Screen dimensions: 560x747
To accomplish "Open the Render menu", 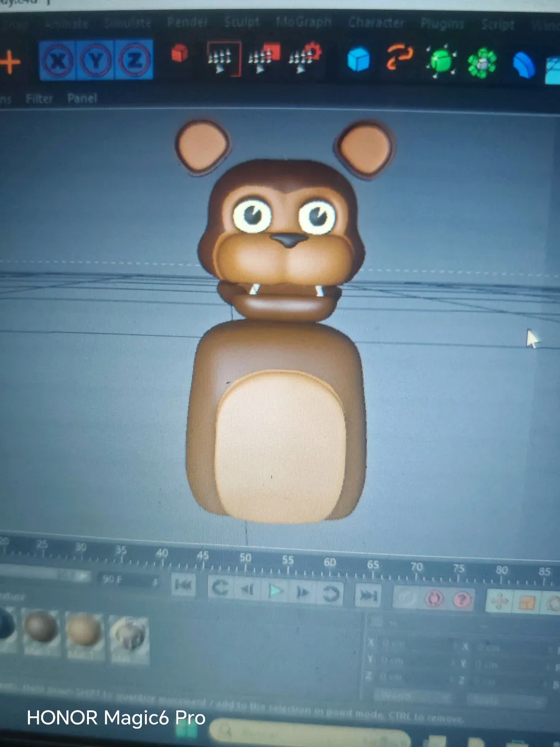I will pos(187,22).
